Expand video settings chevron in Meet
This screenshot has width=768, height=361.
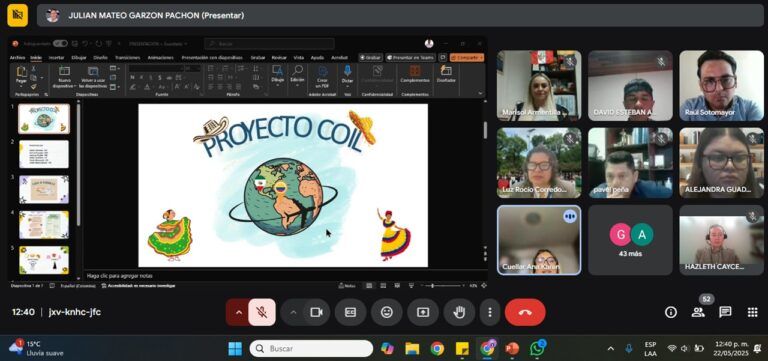[293, 313]
